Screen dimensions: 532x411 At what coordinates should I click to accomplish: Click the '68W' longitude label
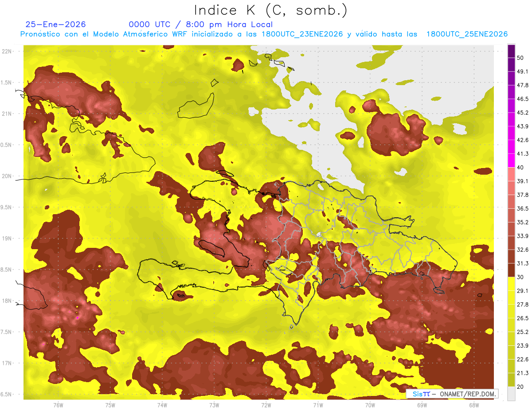(x=474, y=405)
